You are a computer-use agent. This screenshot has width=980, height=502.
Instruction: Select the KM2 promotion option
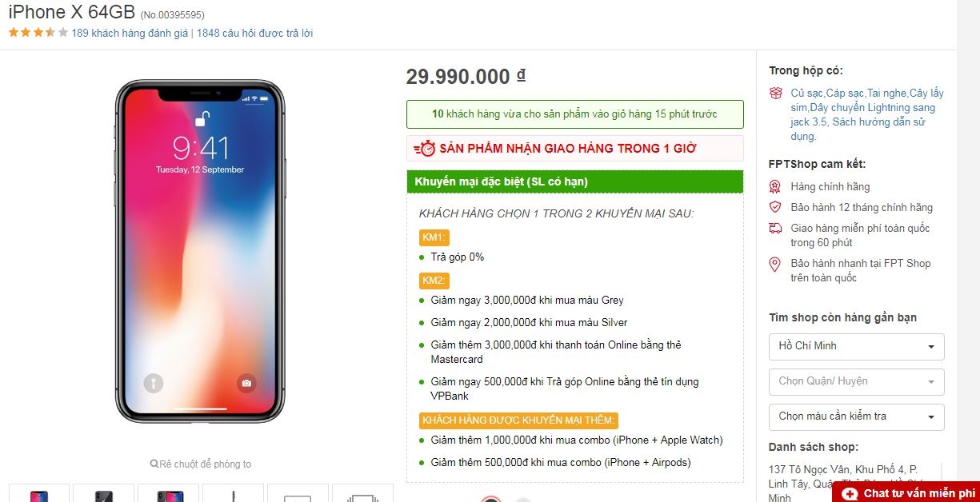click(x=434, y=281)
